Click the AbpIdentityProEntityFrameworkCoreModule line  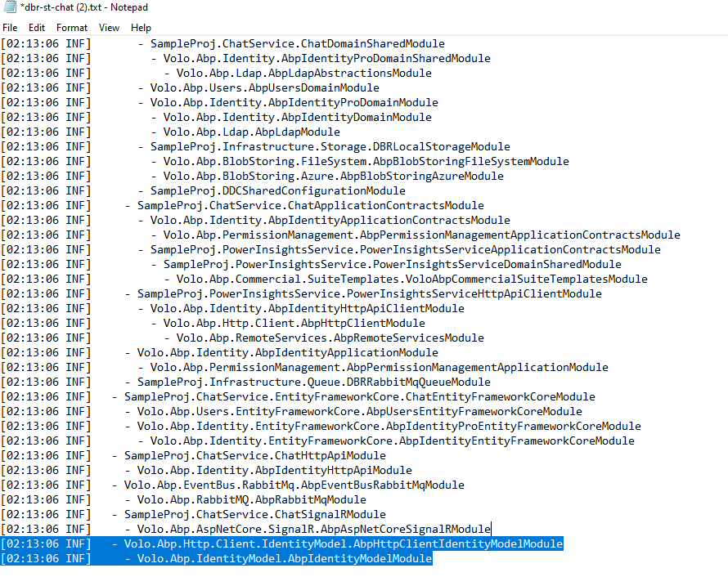pos(321,427)
